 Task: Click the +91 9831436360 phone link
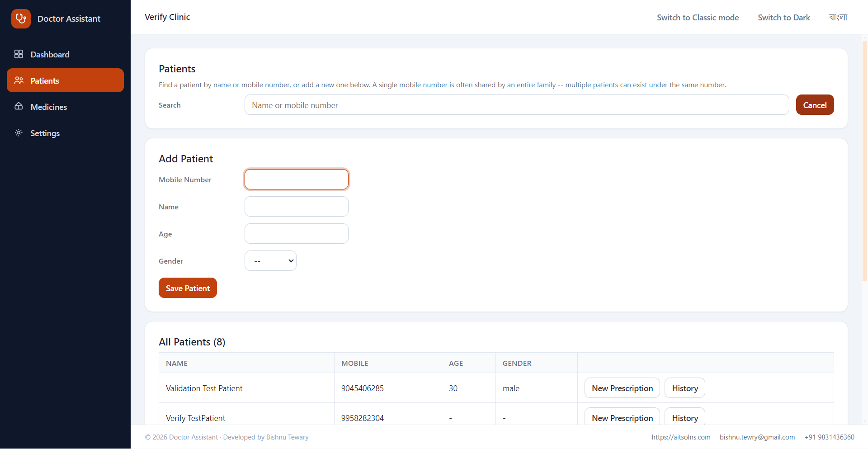tap(829, 437)
